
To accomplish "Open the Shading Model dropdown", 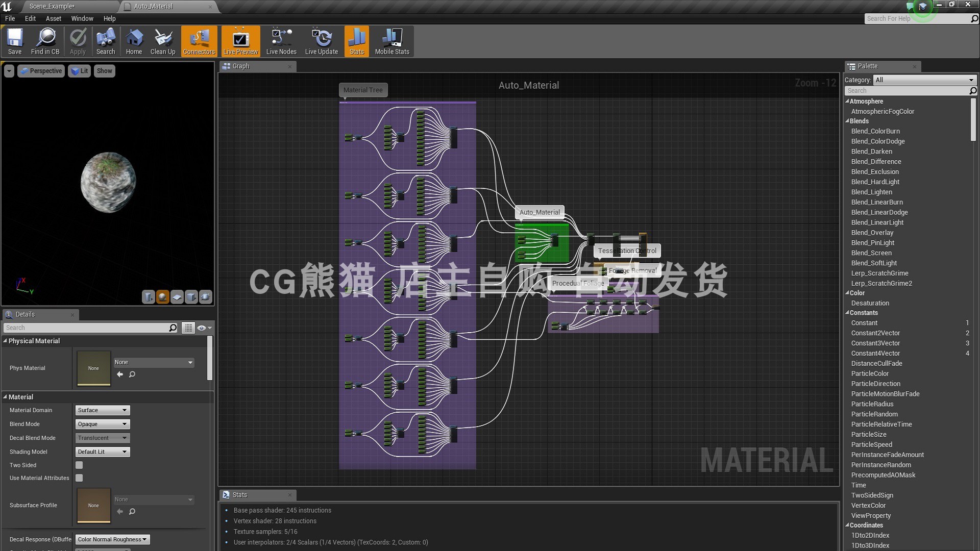I will (x=103, y=452).
